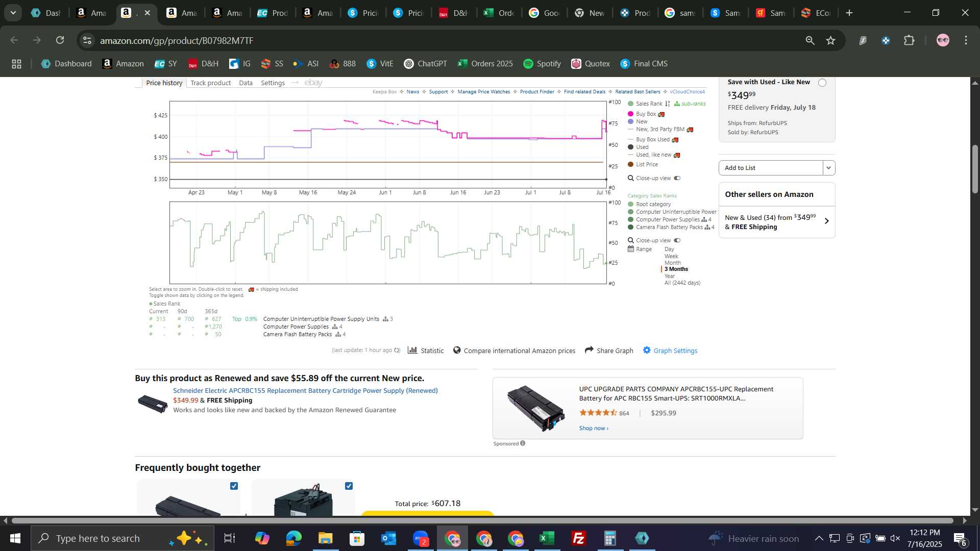This screenshot has height=551, width=980.
Task: Open Calculator from the taskbar
Action: (610, 538)
